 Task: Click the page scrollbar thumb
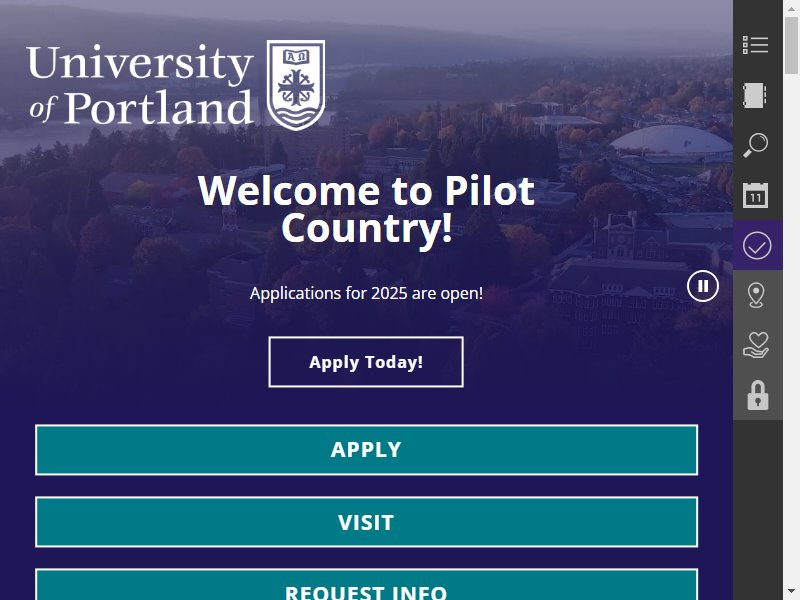pos(791,45)
